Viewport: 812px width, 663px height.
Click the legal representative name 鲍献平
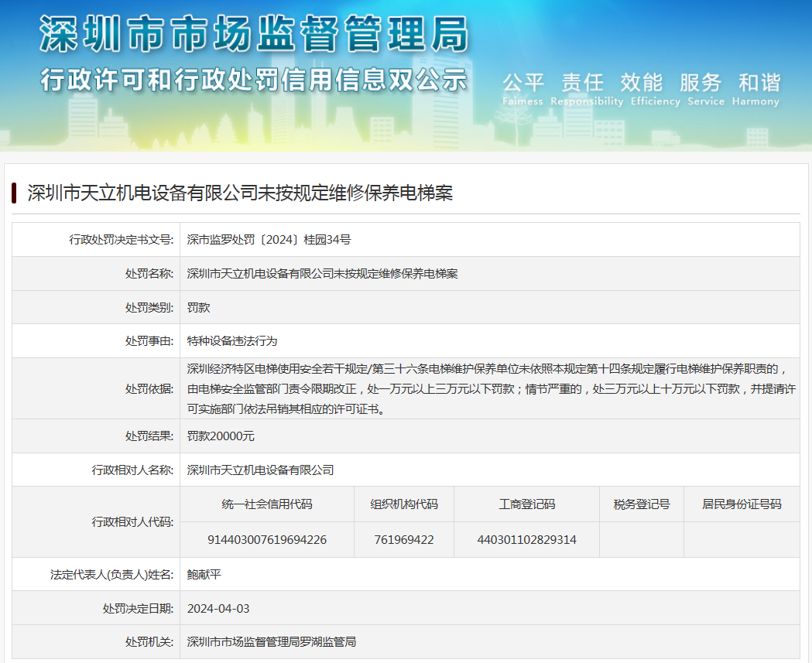204,575
